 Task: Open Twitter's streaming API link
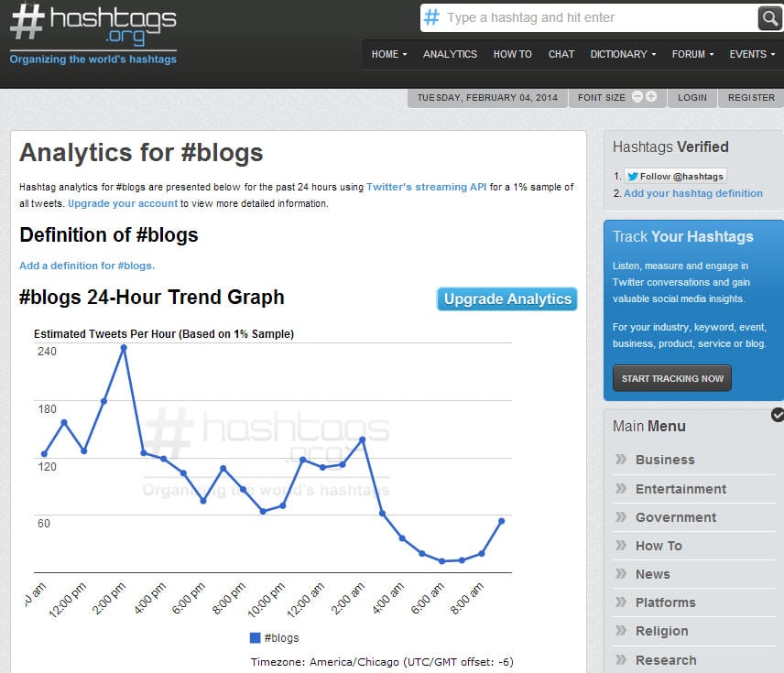426,187
